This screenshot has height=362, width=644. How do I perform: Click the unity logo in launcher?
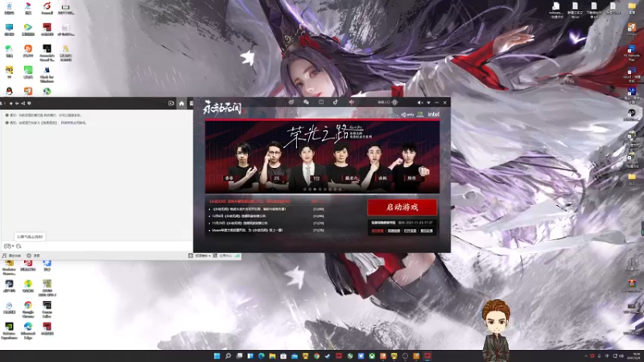point(407,114)
